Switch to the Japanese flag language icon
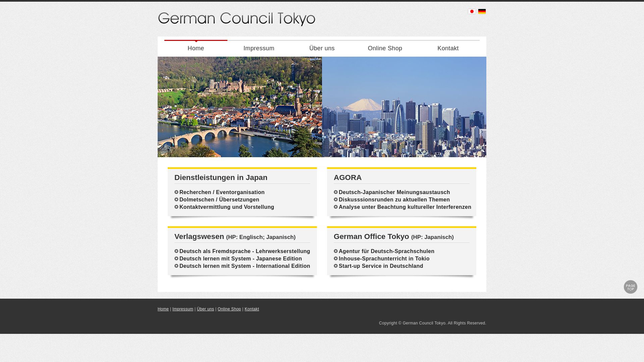Screen dimensions: 644x362 [472, 11]
